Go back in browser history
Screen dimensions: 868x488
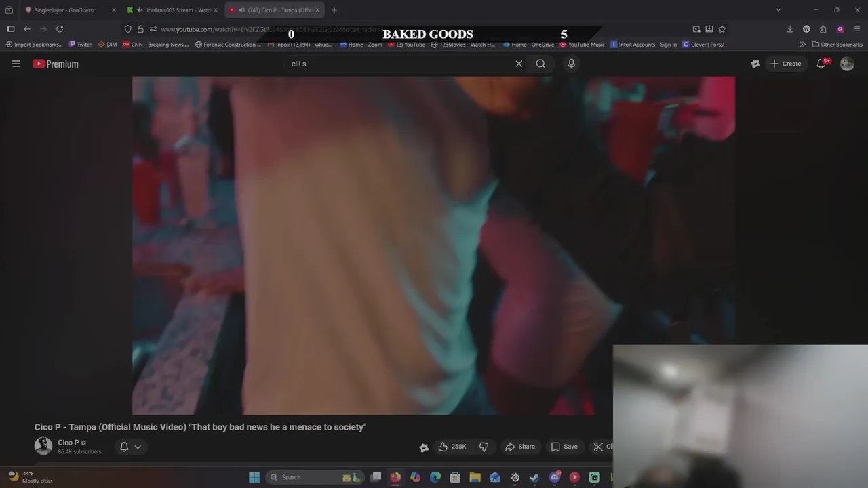(27, 29)
